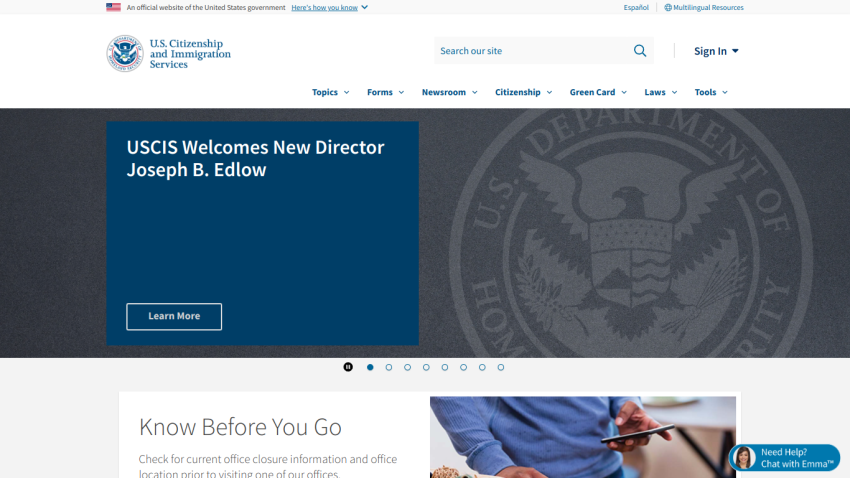
Task: Expand the Tools chevron
Action: [725, 93]
